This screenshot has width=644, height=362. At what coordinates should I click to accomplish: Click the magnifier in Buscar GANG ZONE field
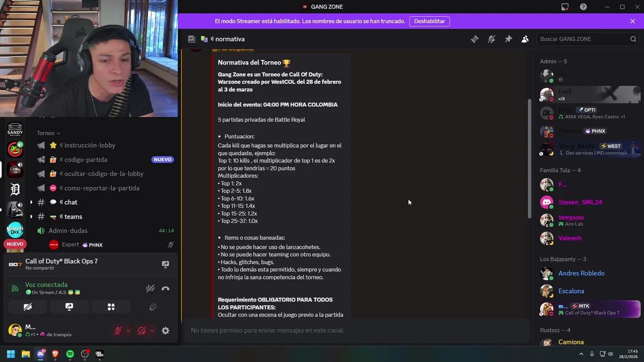click(633, 39)
